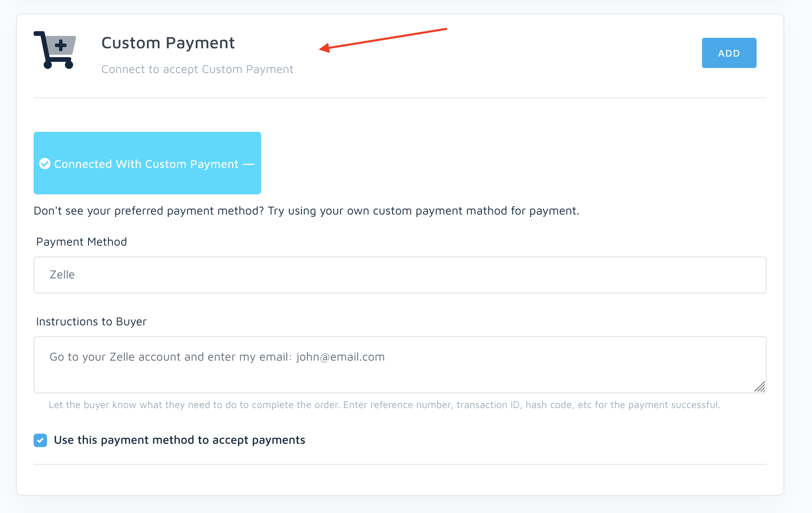Click the plus sign inside the cart icon
This screenshot has width=812, height=513.
pyautogui.click(x=61, y=45)
